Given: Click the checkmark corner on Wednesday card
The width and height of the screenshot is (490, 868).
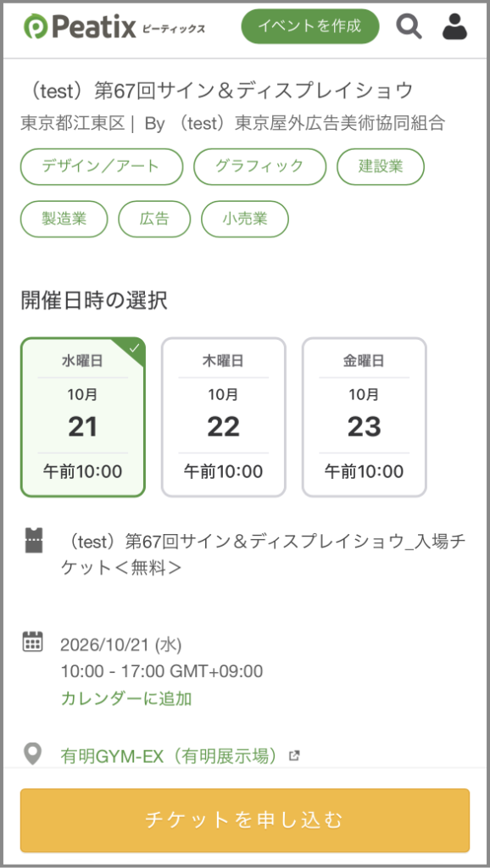Looking at the screenshot, I should coord(133,348).
